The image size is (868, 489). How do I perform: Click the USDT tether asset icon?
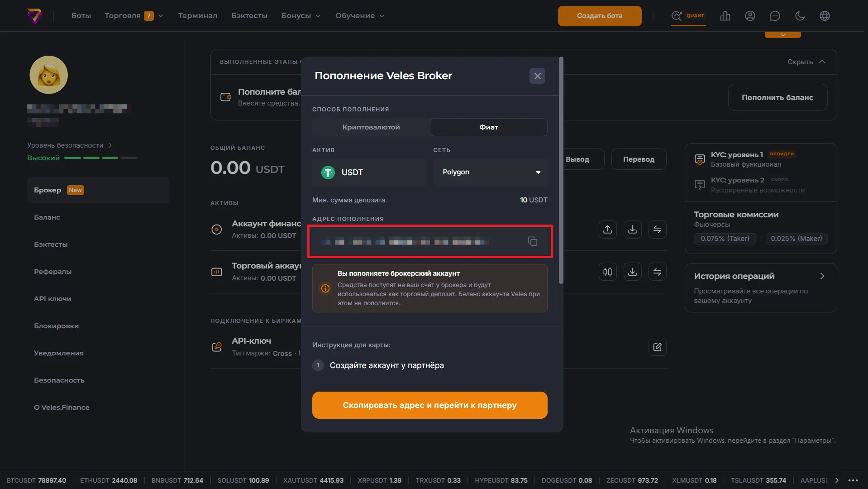point(328,173)
